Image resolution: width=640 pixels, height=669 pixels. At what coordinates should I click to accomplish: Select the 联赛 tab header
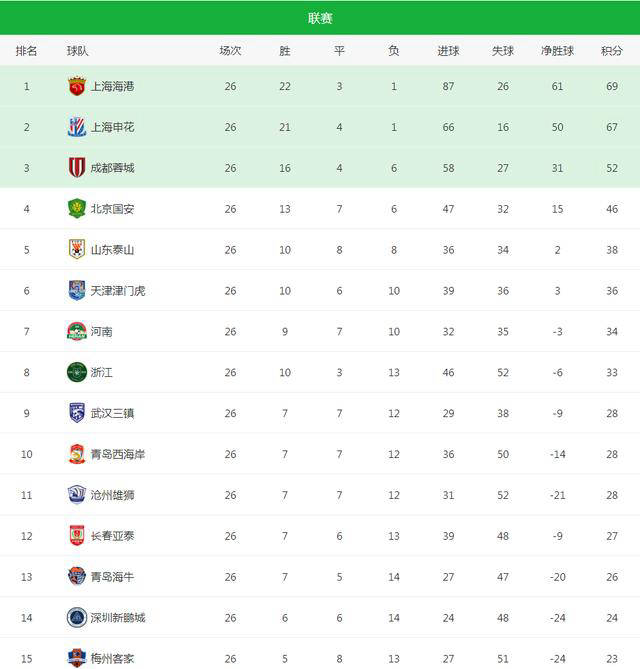pyautogui.click(x=320, y=18)
